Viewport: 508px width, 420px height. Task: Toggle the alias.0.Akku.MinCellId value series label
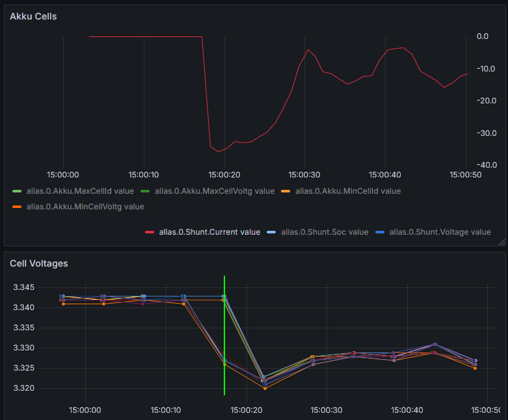click(348, 191)
